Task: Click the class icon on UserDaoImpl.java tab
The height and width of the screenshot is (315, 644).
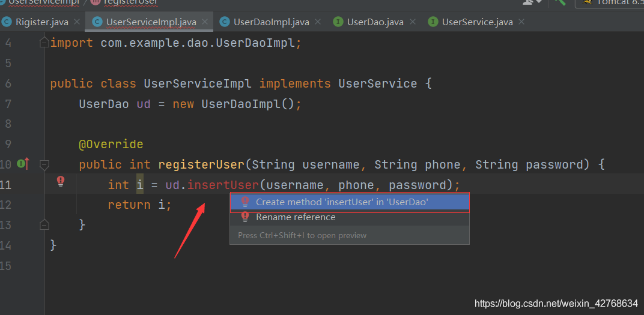Action: click(225, 22)
